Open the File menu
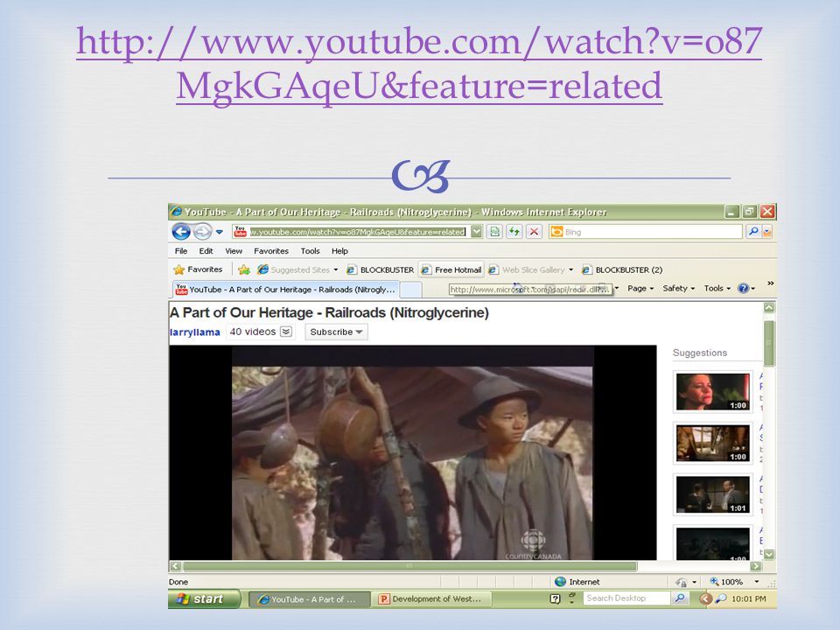Image resolution: width=840 pixels, height=630 pixels. click(x=181, y=251)
